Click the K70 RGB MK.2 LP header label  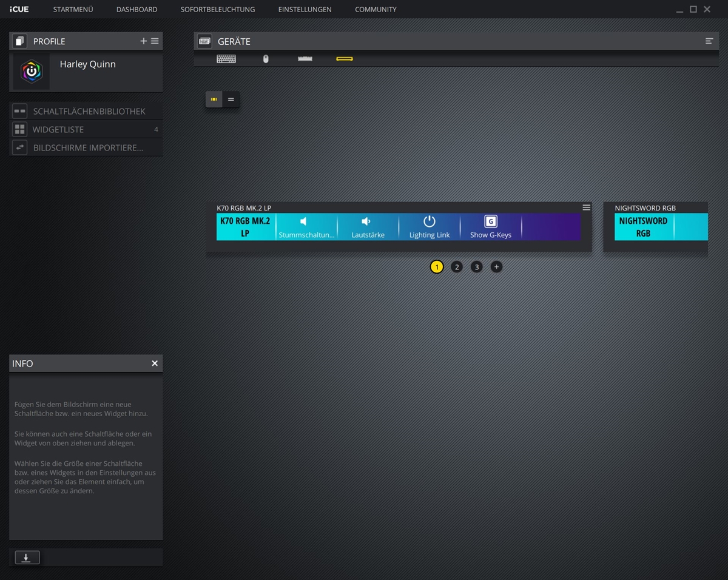(244, 208)
